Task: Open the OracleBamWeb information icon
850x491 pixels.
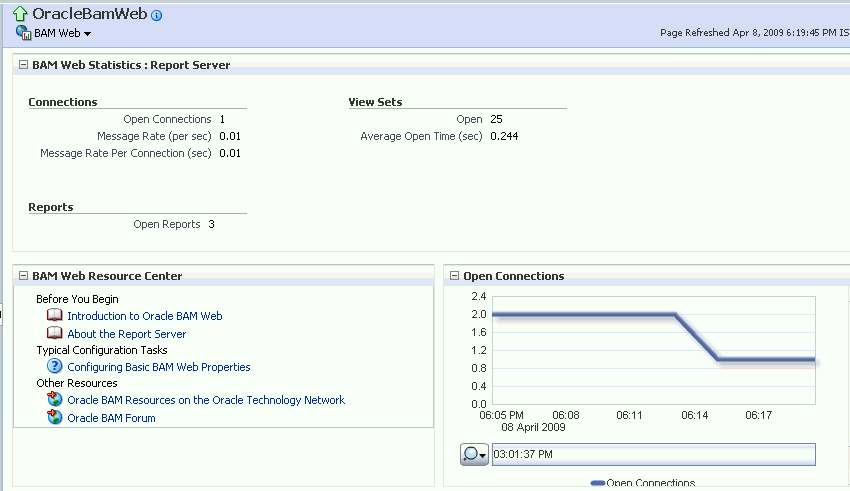Action: click(156, 16)
